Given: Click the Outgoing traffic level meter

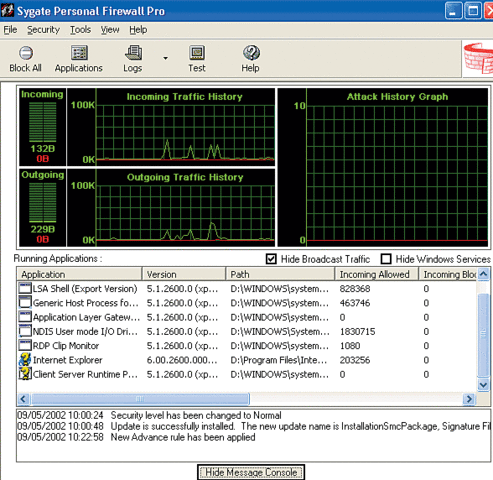Looking at the screenshot, I should [x=43, y=202].
